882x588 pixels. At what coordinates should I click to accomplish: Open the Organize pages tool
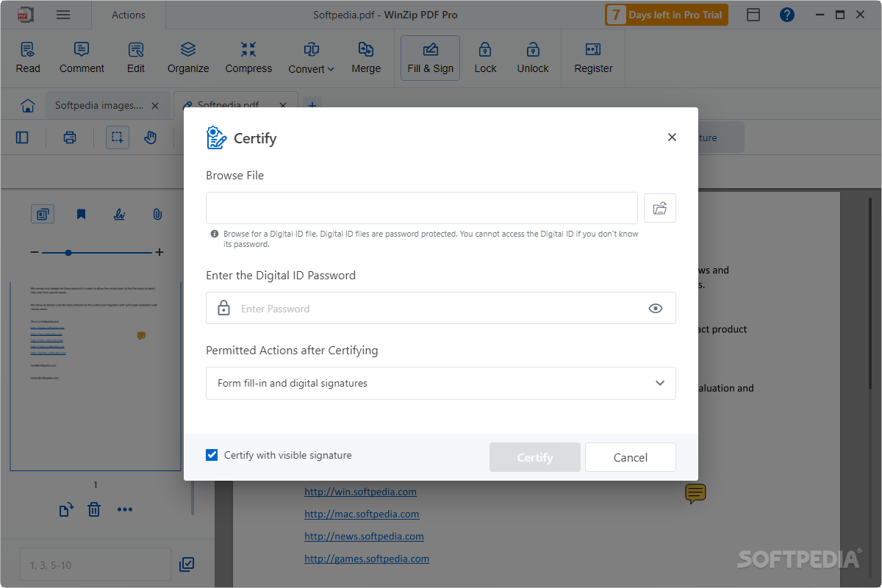[x=188, y=58]
